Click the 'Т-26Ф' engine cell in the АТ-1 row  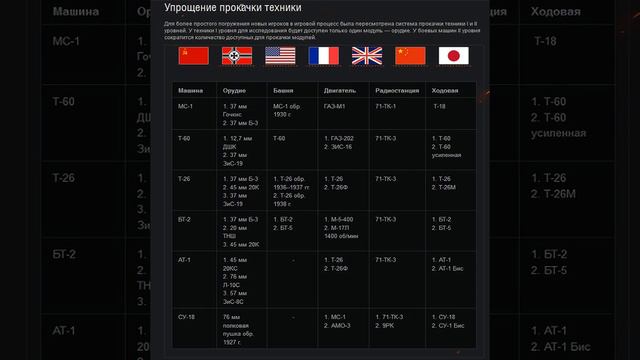click(x=336, y=269)
